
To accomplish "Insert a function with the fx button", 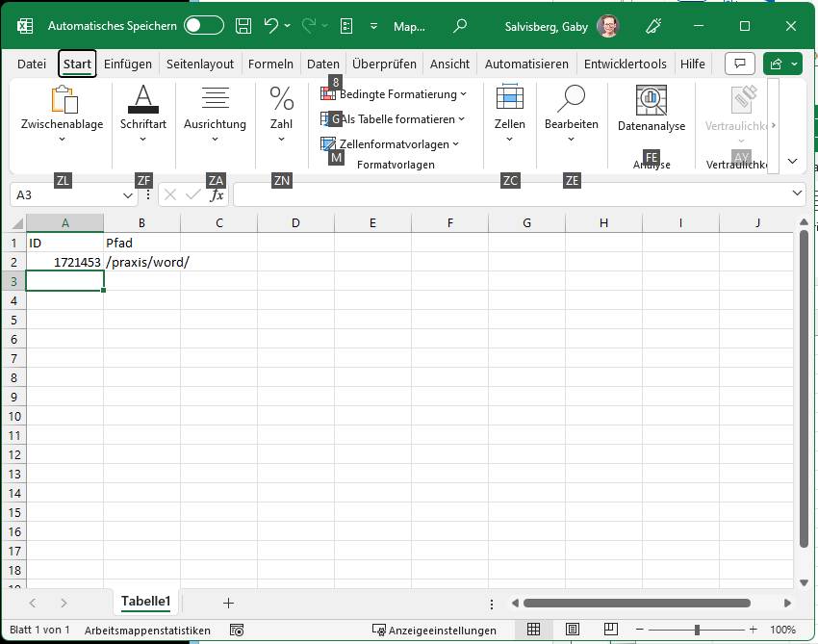I will (x=217, y=193).
